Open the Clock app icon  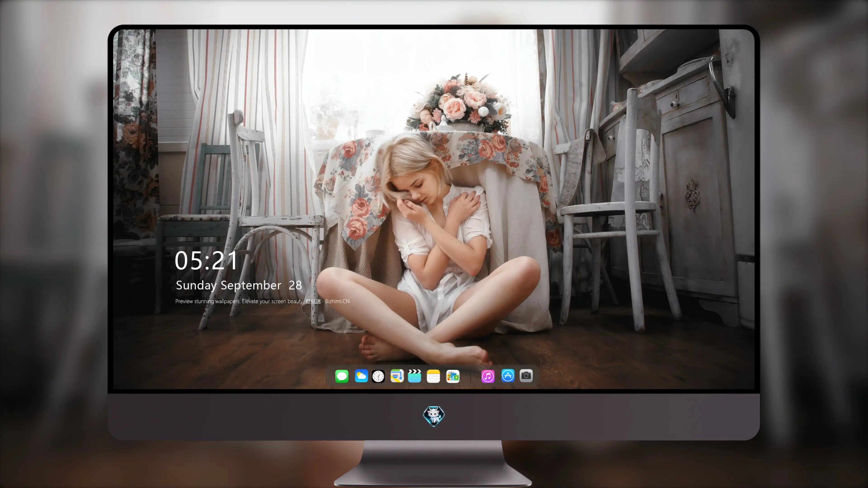[378, 376]
